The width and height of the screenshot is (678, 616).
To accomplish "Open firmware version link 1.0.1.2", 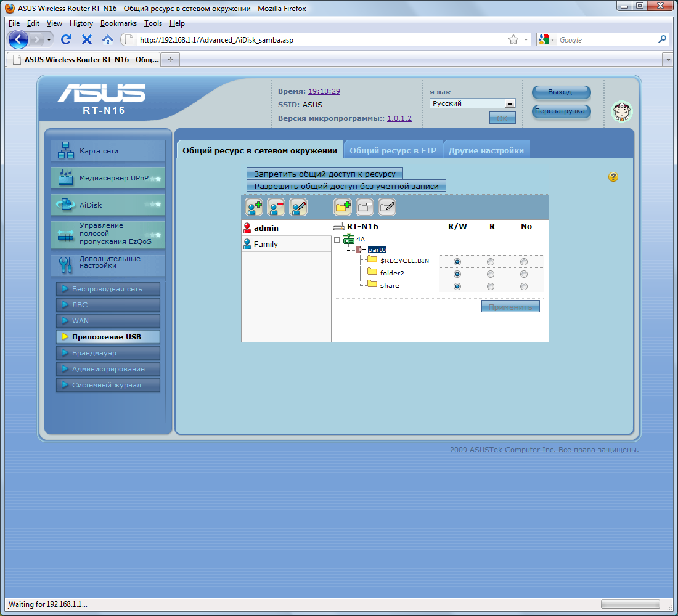I will 399,118.
